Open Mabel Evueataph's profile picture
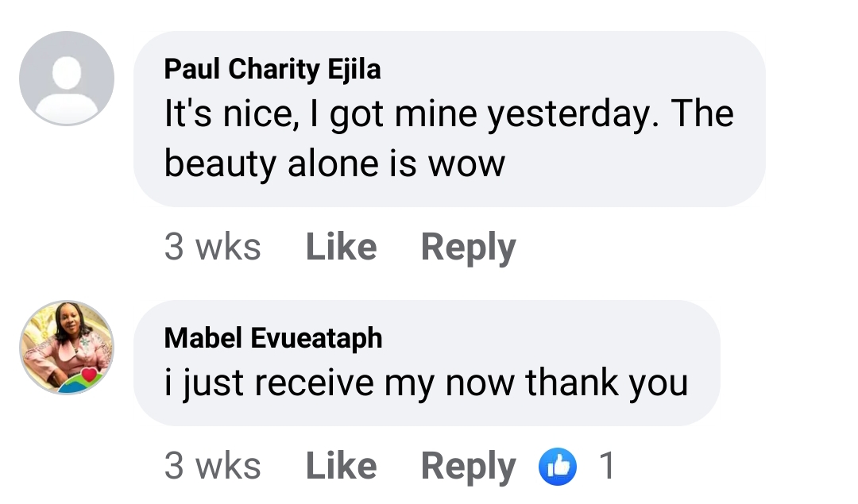The image size is (858, 504). pyautogui.click(x=67, y=348)
